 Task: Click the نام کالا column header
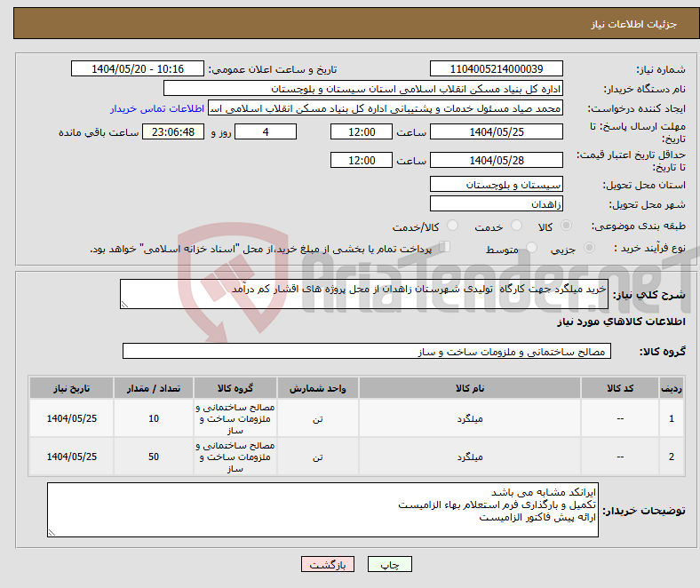470,388
